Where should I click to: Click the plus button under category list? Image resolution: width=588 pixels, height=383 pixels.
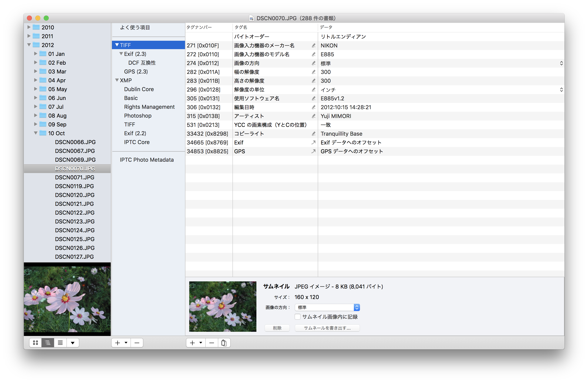point(118,343)
